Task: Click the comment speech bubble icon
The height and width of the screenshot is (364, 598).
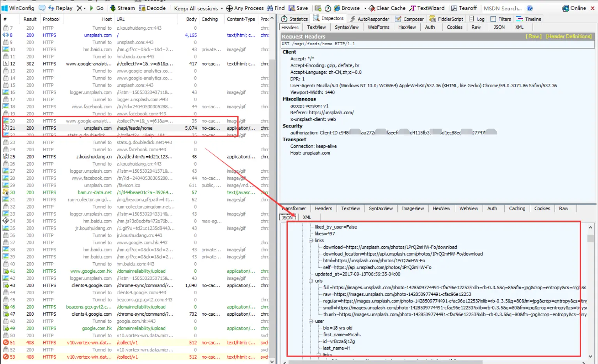Action: pos(42,8)
